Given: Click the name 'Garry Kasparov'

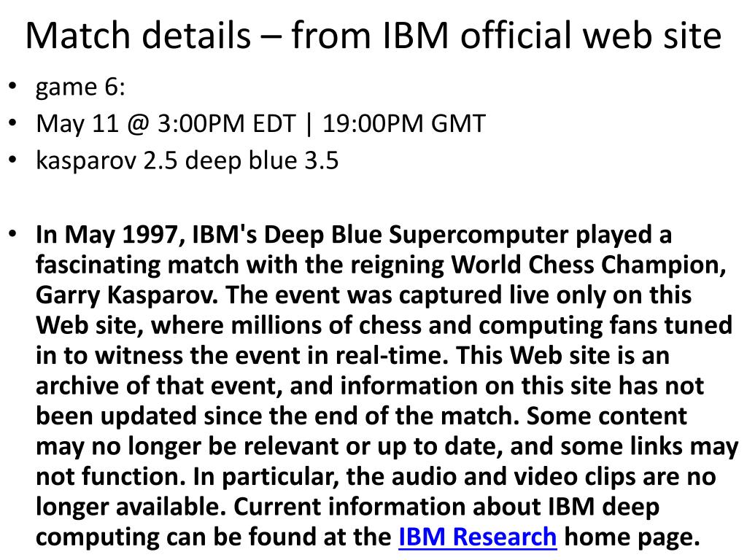Looking at the screenshot, I should [124, 295].
